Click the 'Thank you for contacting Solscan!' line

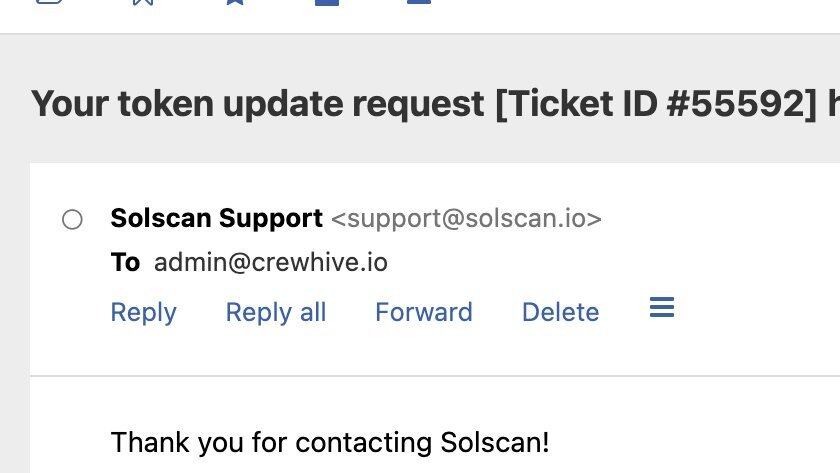[330, 442]
